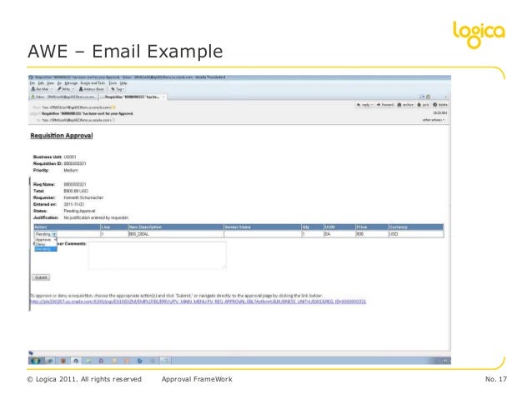Open the Go menu

(x=59, y=83)
